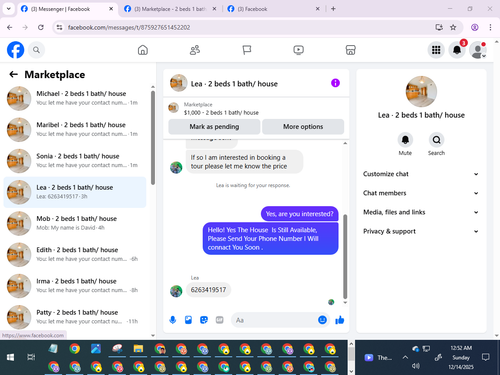The width and height of the screenshot is (500, 375).
Task: Attach a photo file icon
Action: pyautogui.click(x=188, y=320)
